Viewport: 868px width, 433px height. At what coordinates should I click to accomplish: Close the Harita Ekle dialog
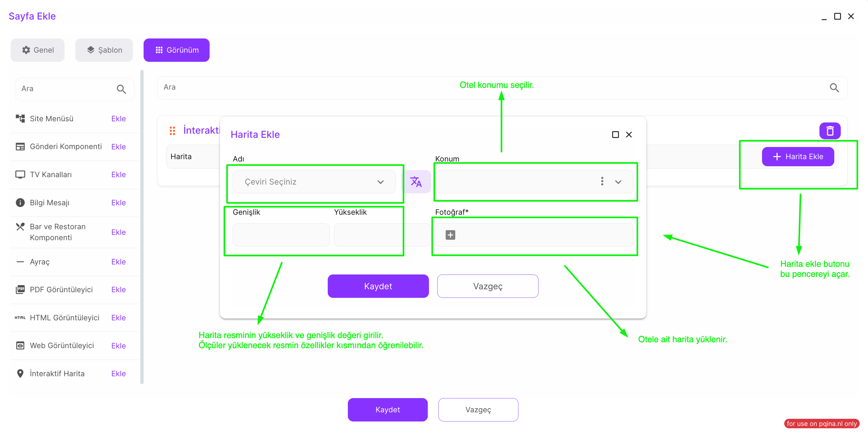click(629, 135)
